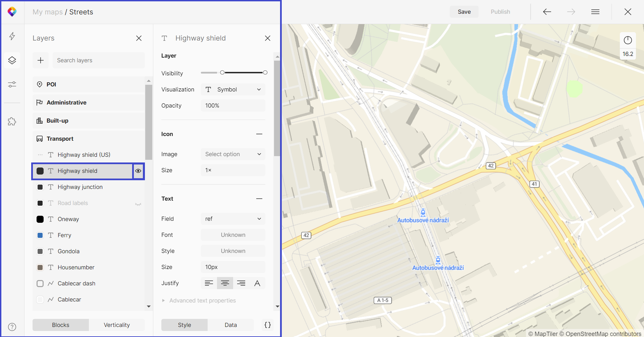This screenshot has height=337, width=644.
Task: Open the JSON code editor braces icon
Action: (268, 325)
